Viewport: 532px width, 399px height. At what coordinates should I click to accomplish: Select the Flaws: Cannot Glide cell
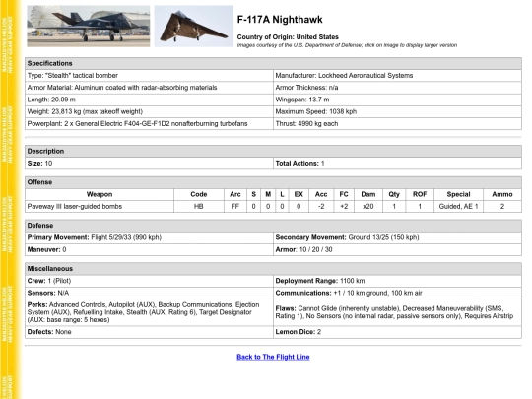(397, 312)
